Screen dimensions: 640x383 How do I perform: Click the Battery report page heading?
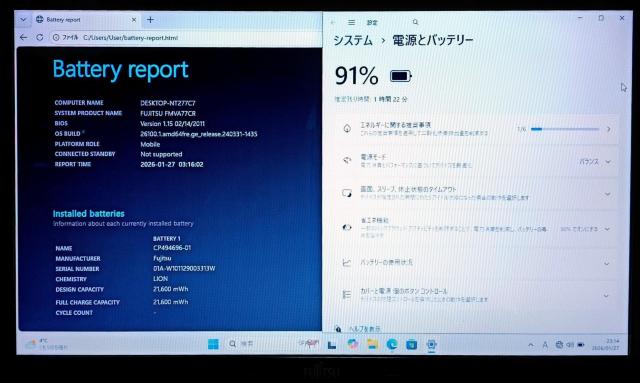pyautogui.click(x=120, y=69)
